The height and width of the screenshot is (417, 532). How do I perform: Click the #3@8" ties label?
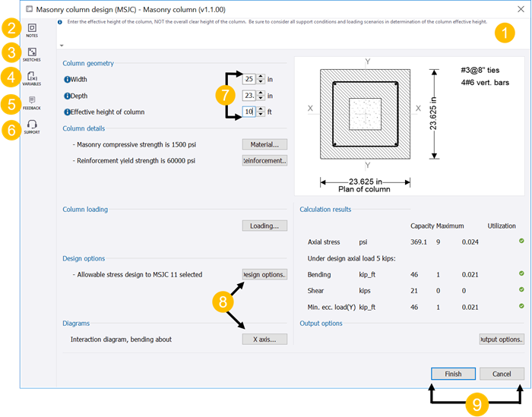pos(480,70)
